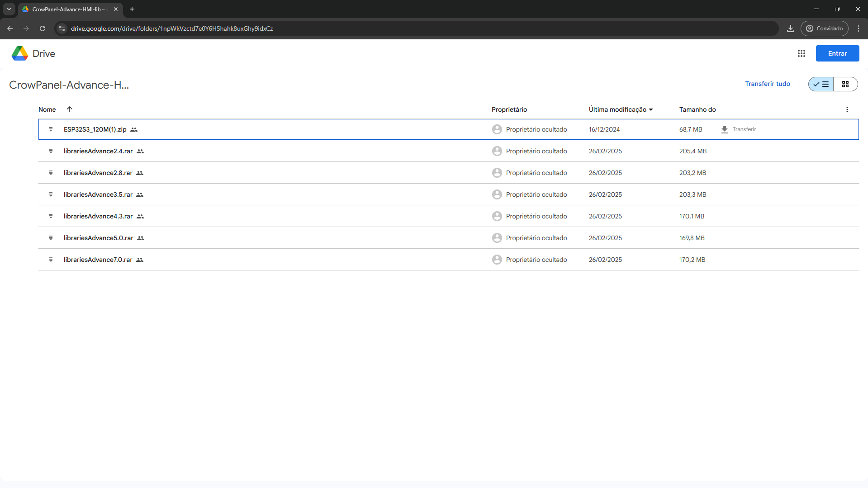
Task: Click archive file icon of librariesAdvance2.4.rar
Action: [51, 151]
